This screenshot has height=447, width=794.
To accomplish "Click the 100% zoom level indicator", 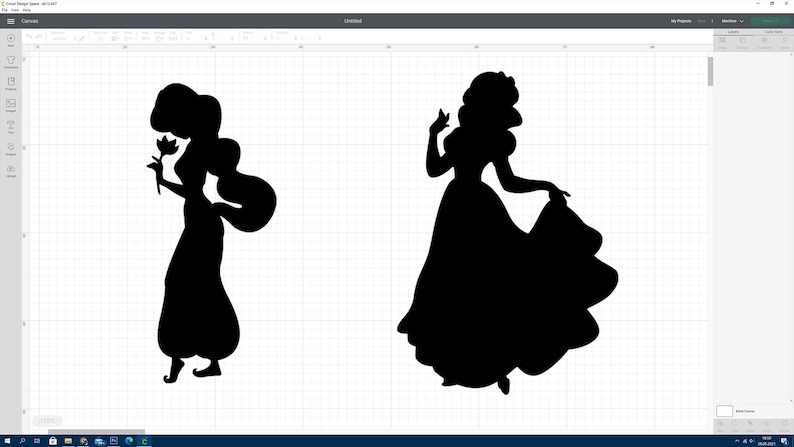I will [x=47, y=421].
